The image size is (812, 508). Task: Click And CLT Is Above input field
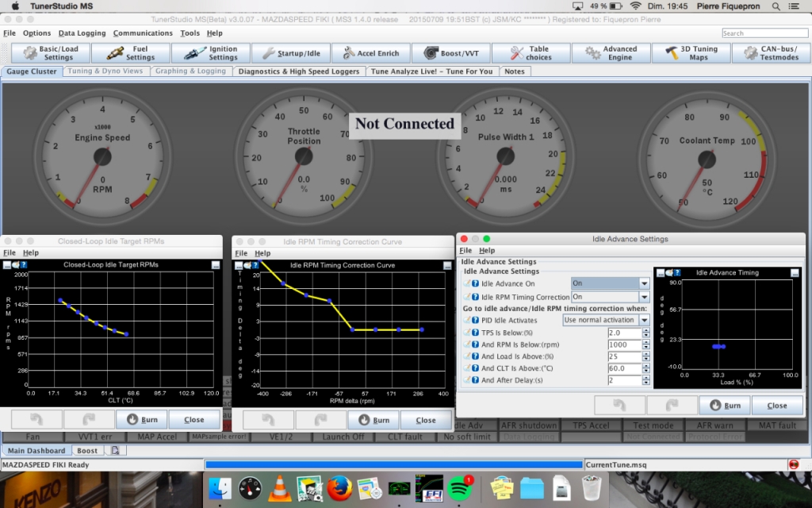[x=625, y=368]
